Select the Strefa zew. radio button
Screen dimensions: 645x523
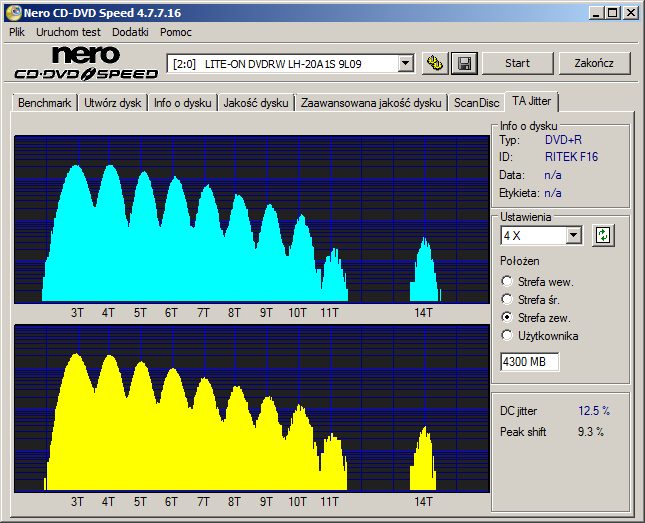pos(507,317)
